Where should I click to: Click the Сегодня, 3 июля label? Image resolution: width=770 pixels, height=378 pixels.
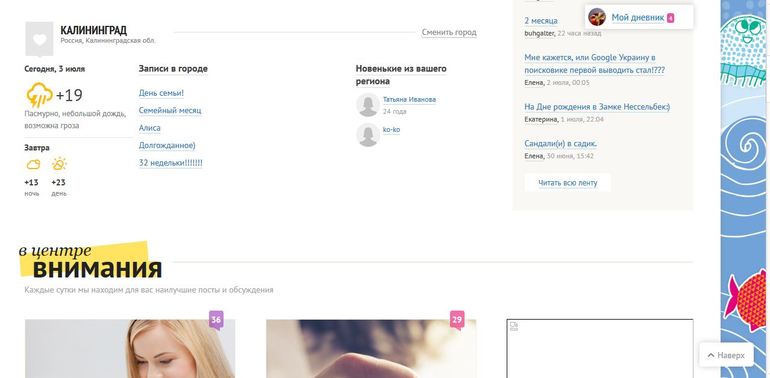pyautogui.click(x=55, y=69)
